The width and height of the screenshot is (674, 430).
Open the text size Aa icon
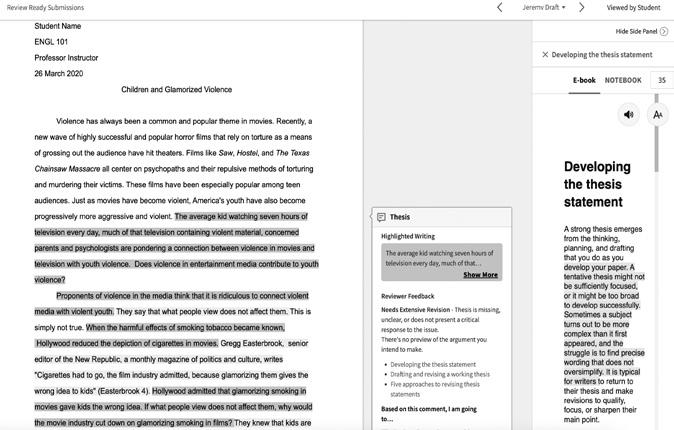pyautogui.click(x=658, y=114)
